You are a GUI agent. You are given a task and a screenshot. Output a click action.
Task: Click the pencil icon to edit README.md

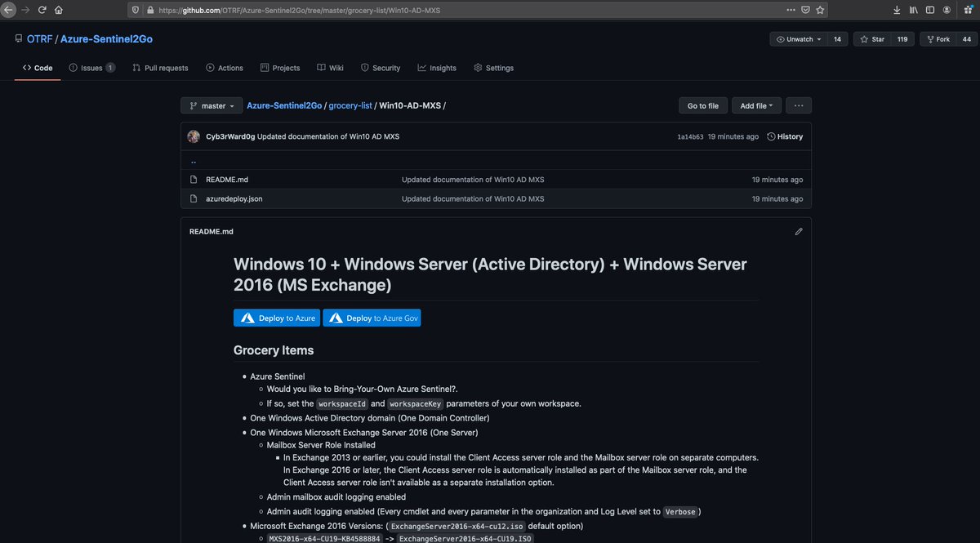[799, 231]
